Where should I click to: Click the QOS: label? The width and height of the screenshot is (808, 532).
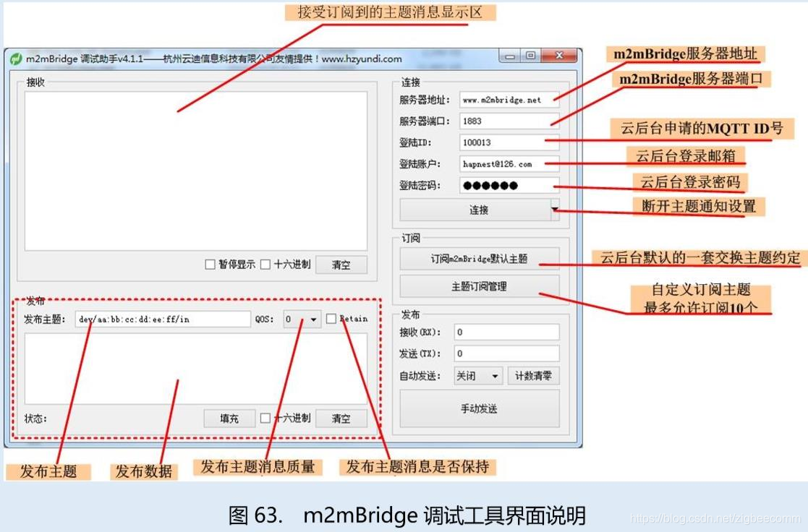point(264,319)
